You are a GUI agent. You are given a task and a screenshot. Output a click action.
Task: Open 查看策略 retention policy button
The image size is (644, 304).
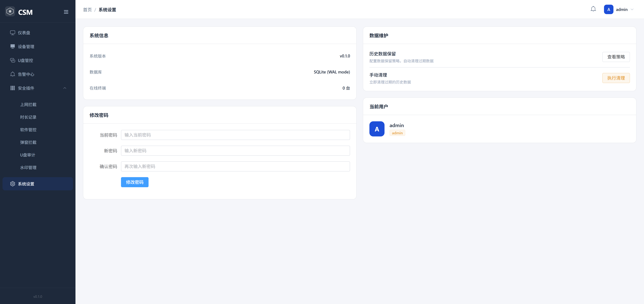pyautogui.click(x=616, y=57)
